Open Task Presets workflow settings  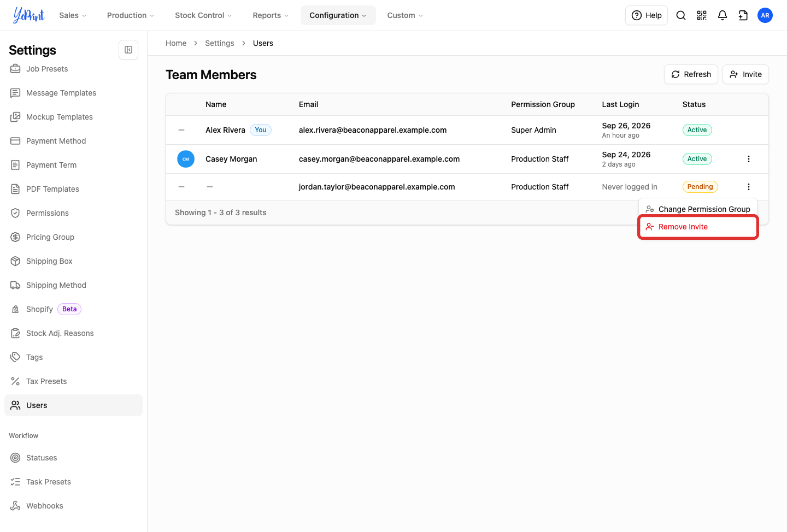tap(73, 482)
